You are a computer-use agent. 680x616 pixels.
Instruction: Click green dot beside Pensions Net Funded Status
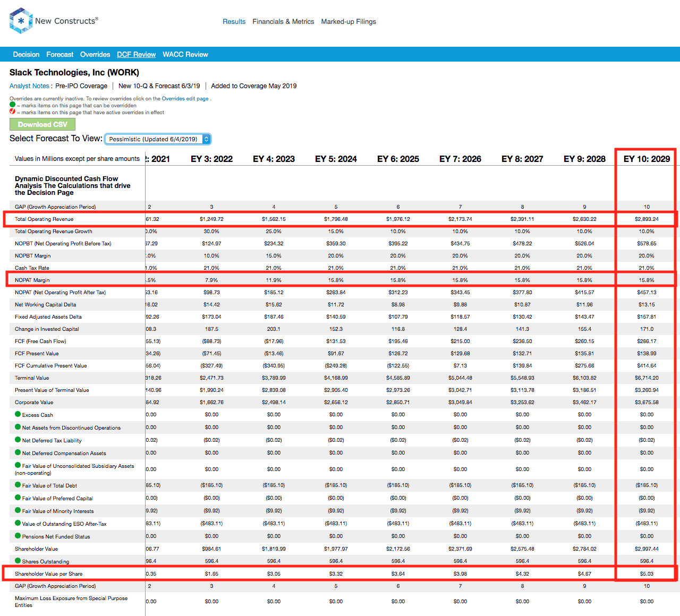click(x=18, y=536)
